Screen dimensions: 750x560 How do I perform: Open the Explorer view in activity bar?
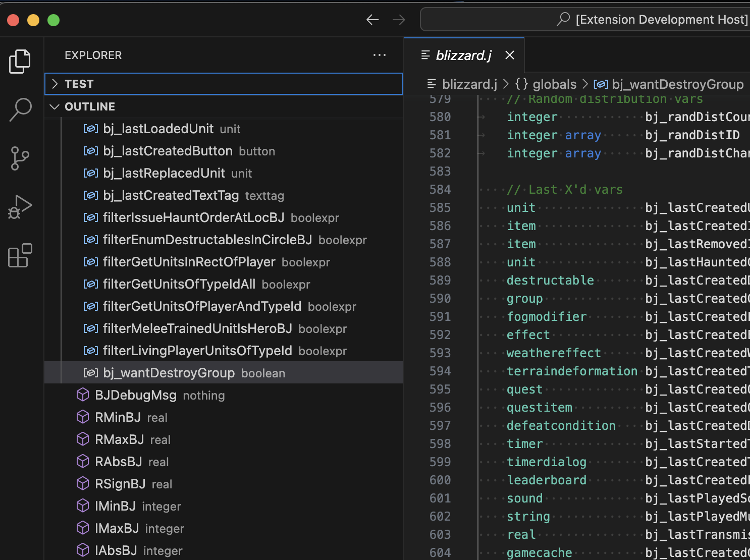click(20, 61)
